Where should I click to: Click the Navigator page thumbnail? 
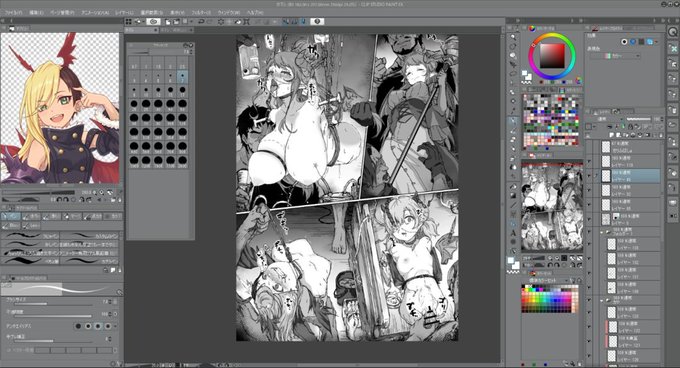tap(552, 207)
